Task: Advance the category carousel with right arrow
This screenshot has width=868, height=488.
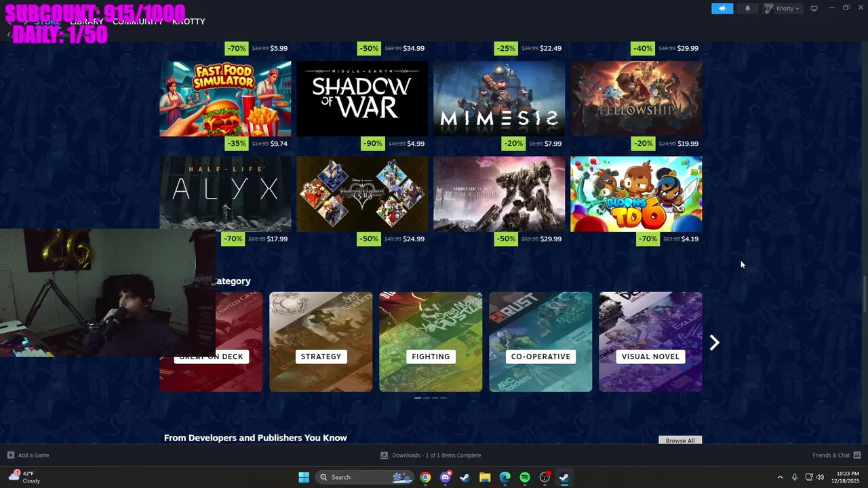Action: 714,342
